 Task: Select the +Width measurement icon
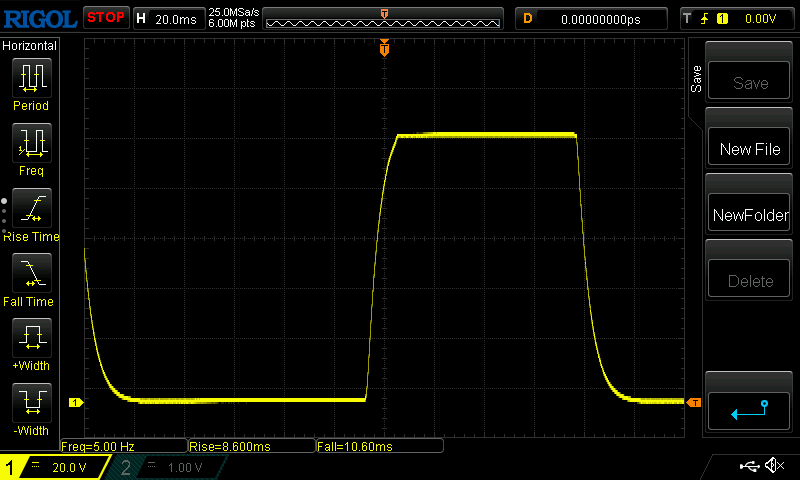pos(32,338)
